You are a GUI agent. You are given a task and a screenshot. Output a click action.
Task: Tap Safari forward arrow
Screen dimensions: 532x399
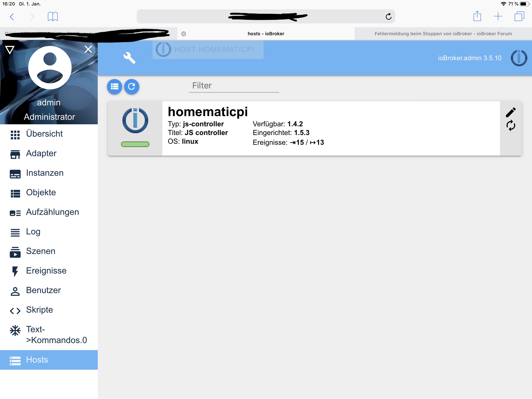click(x=32, y=16)
